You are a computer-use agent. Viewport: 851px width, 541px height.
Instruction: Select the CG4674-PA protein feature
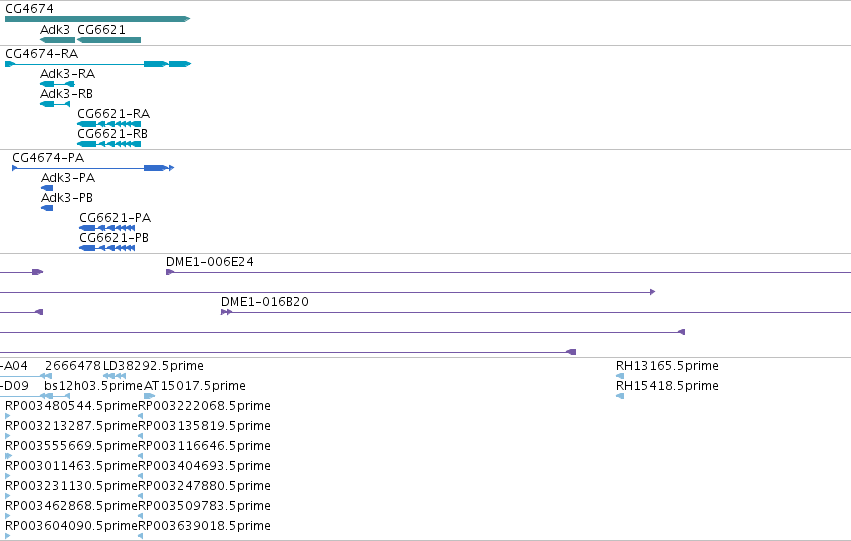93,168
